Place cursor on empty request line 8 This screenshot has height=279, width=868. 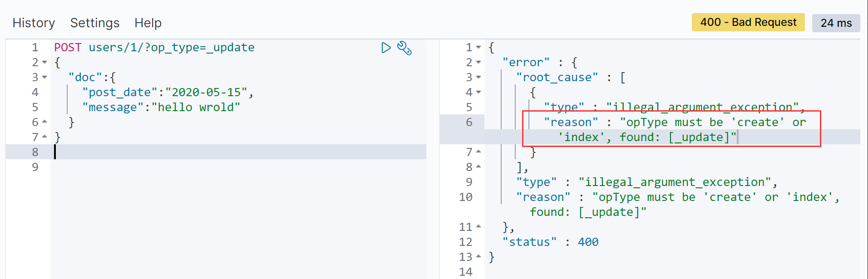click(x=238, y=152)
